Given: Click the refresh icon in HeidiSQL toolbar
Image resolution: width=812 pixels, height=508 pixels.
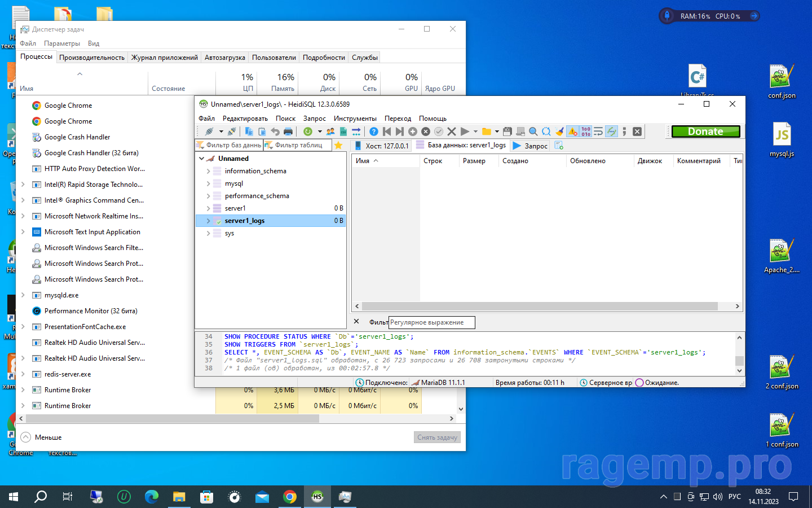Looking at the screenshot, I should [308, 132].
